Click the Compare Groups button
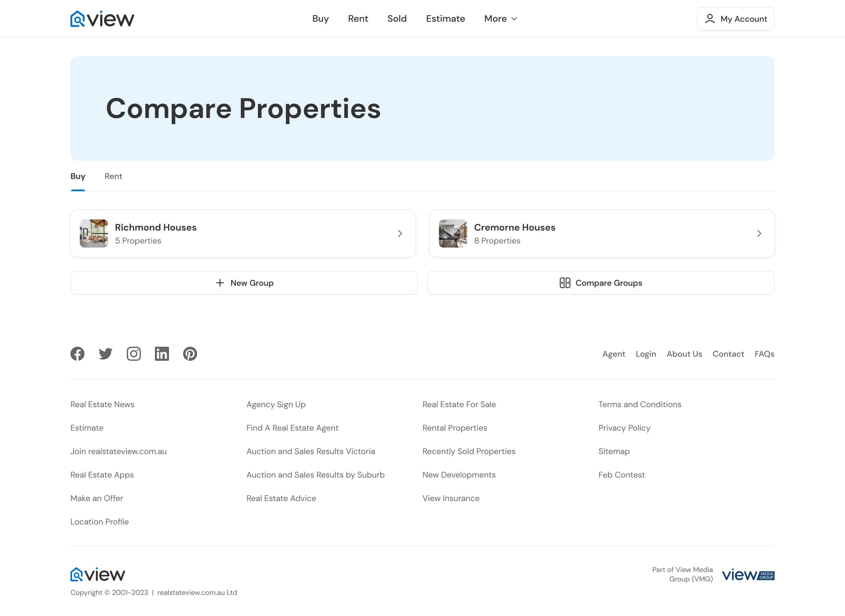Screen dimensions: 845x616 [600, 283]
